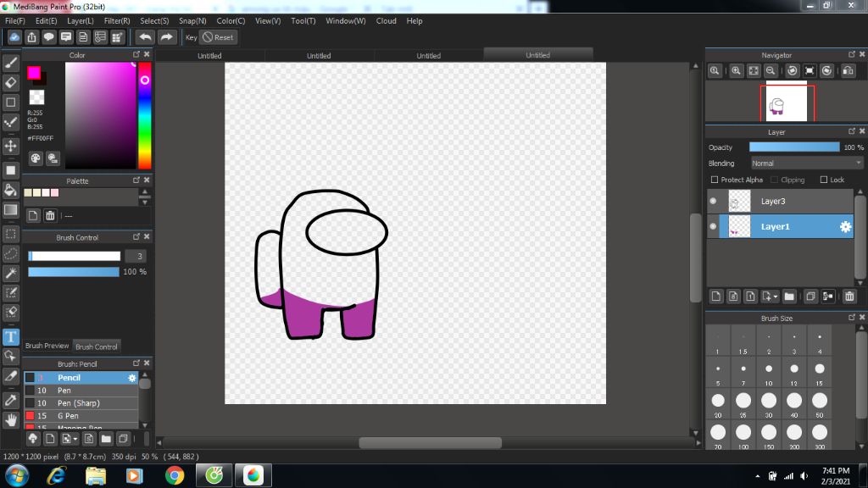
Task: Select the Hand tool
Action: [x=10, y=420]
